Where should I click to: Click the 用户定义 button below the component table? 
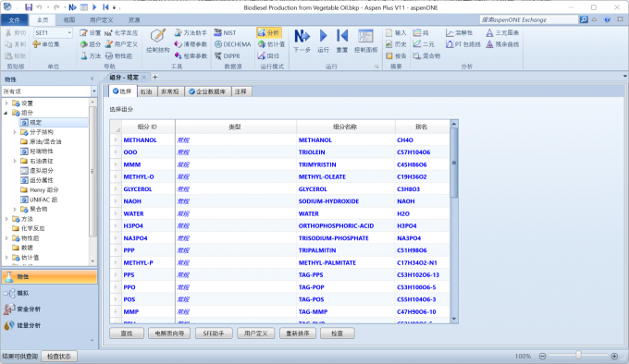(255, 334)
